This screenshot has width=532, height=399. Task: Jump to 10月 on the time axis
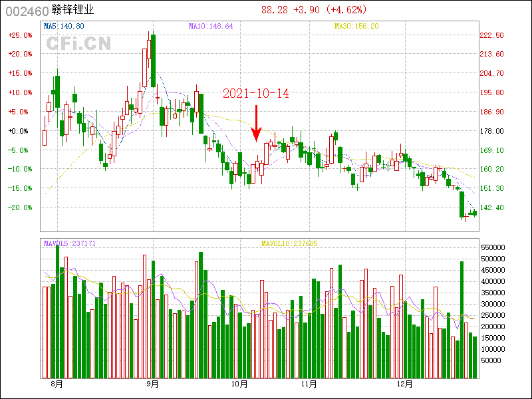pos(239,384)
